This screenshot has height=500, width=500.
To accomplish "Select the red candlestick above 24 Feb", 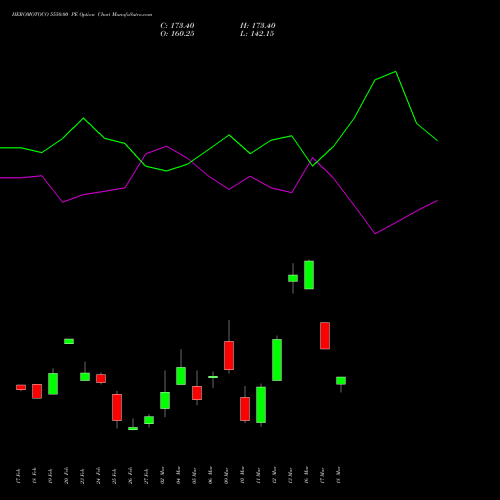I will (101, 378).
